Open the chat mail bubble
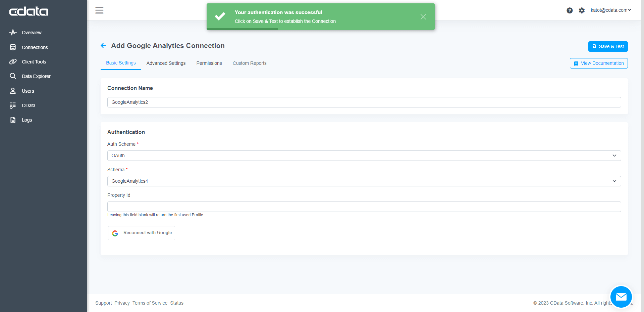 point(621,297)
